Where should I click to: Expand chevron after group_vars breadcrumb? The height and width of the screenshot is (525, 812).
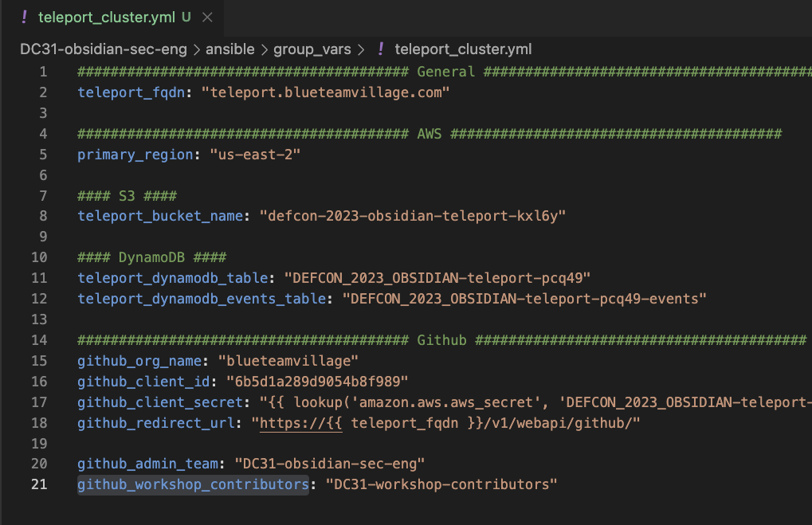[x=361, y=49]
